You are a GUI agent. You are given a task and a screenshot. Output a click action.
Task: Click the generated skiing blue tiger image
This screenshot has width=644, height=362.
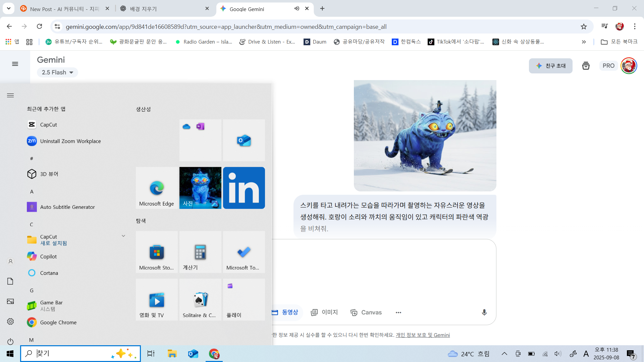point(425,135)
